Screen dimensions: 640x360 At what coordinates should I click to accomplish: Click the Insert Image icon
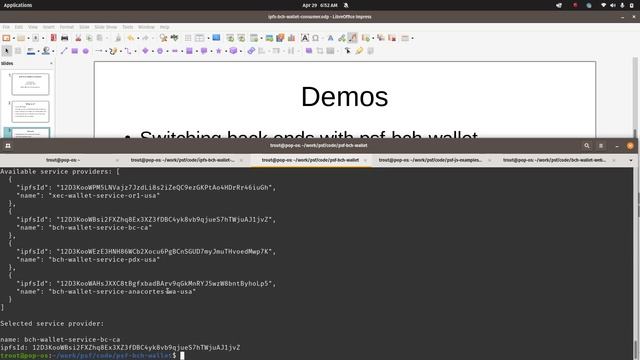(x=269, y=38)
